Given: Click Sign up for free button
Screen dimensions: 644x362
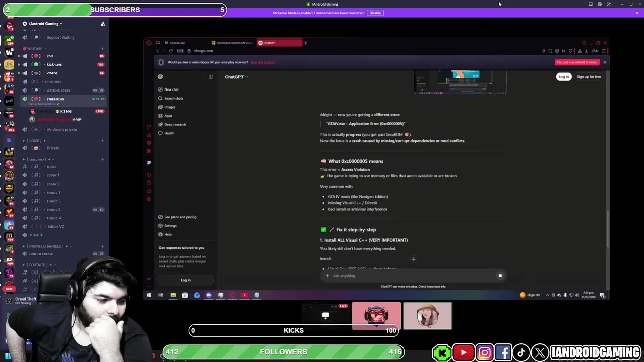Looking at the screenshot, I should tap(589, 77).
